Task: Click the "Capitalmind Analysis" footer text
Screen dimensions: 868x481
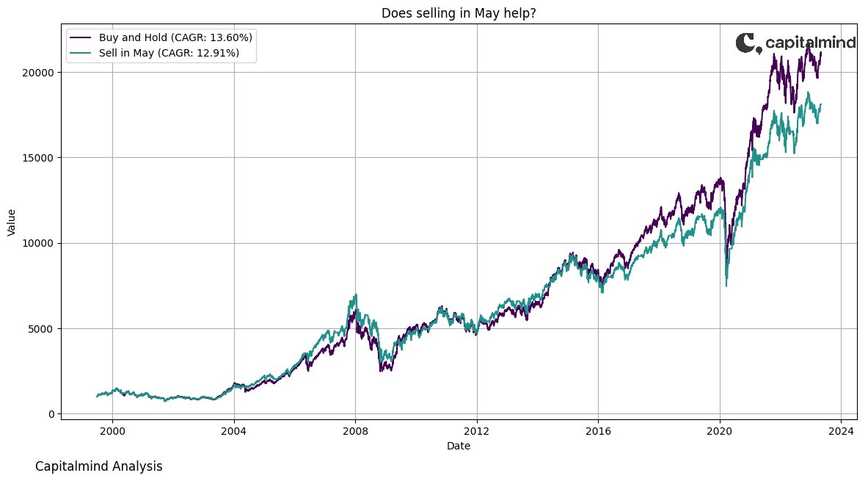Action: click(98, 466)
